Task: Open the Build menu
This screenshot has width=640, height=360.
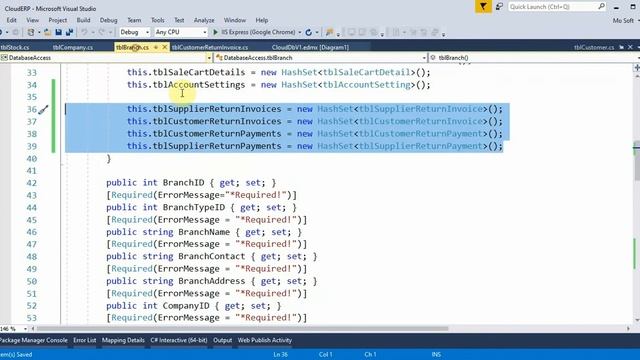Action: click(83, 20)
